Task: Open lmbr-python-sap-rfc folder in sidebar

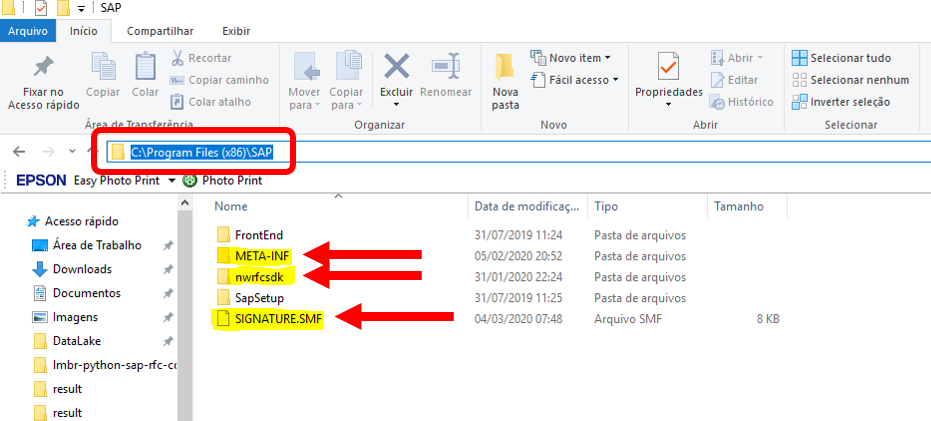Action: click(105, 365)
